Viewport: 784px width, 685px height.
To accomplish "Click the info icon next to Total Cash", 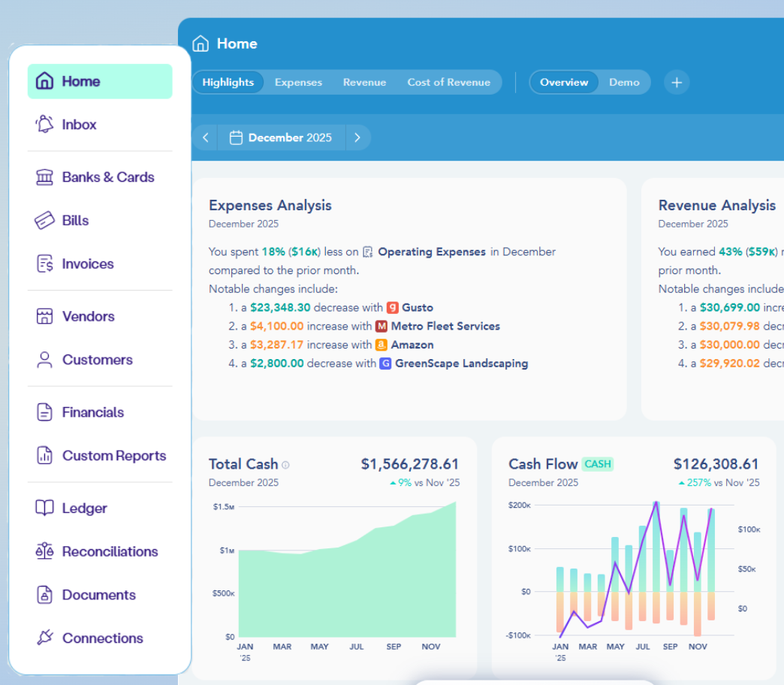I will click(285, 464).
